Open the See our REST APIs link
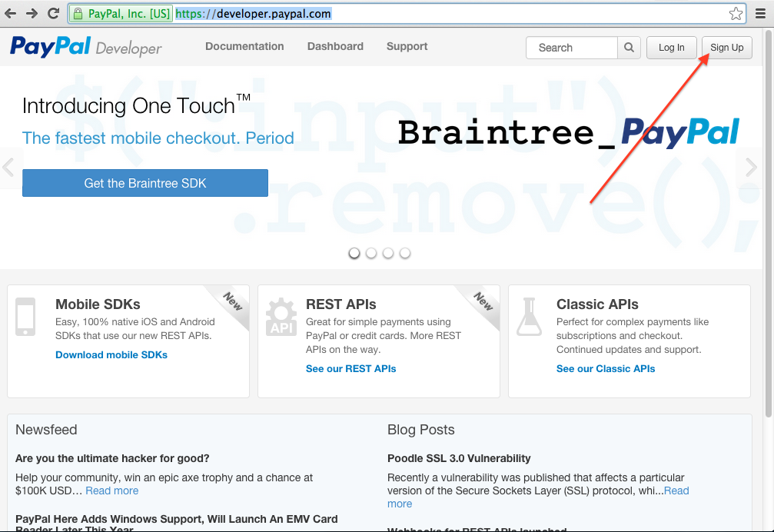774x532 pixels. pos(350,369)
